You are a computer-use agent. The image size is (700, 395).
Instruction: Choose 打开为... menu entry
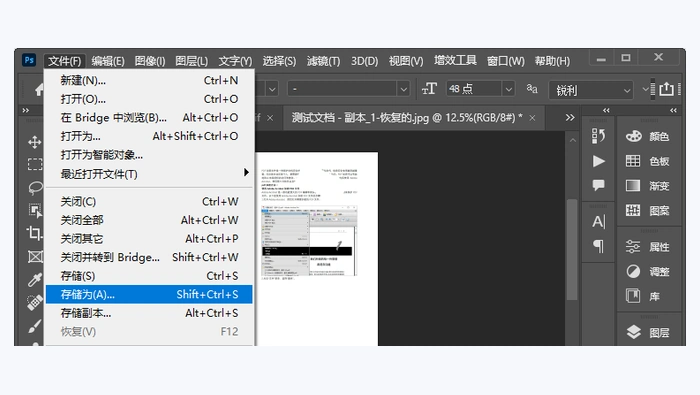149,136
